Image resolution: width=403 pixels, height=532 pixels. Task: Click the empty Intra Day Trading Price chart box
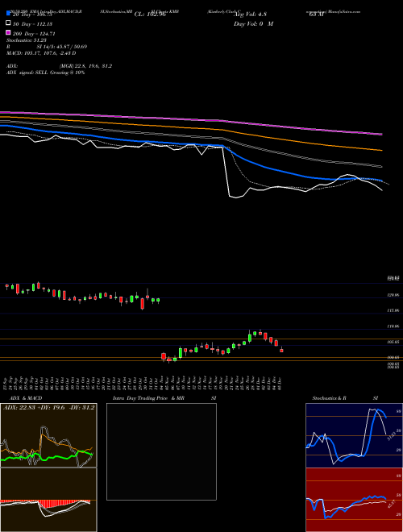pos(161,451)
